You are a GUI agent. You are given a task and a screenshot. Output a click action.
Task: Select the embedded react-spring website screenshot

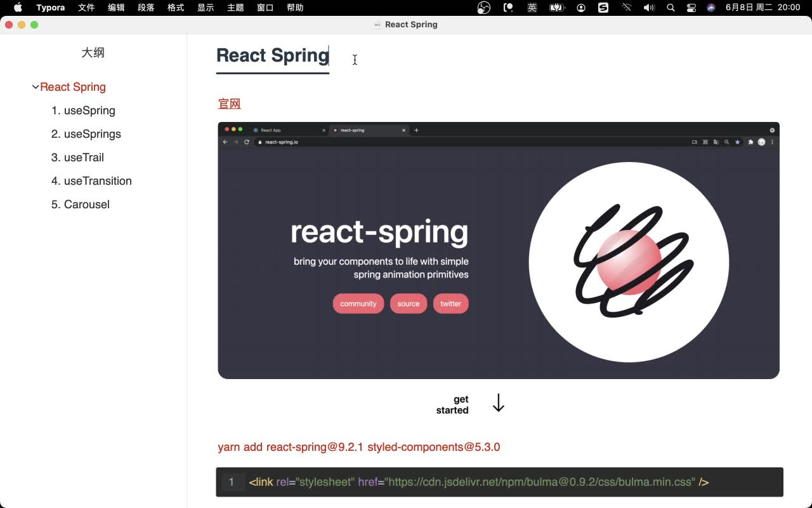coord(499,250)
